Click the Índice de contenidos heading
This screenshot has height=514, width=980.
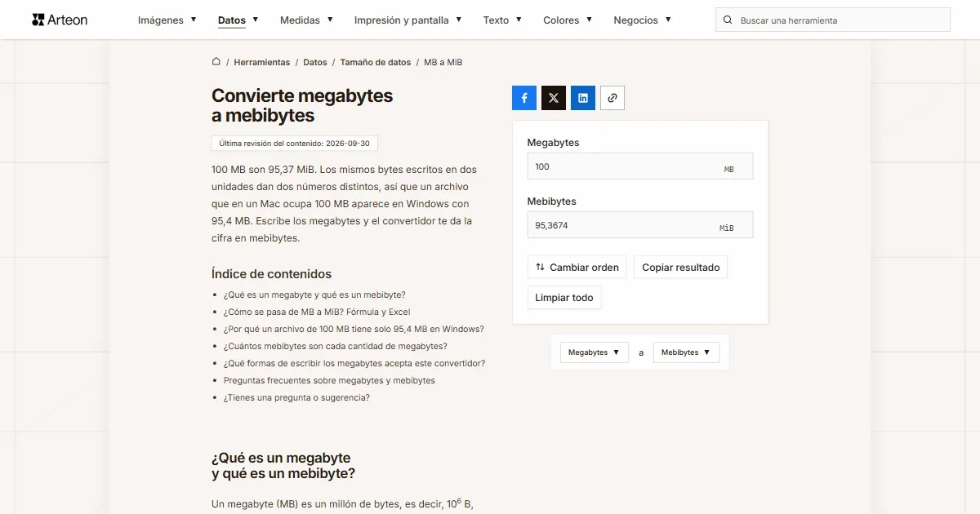tap(271, 274)
